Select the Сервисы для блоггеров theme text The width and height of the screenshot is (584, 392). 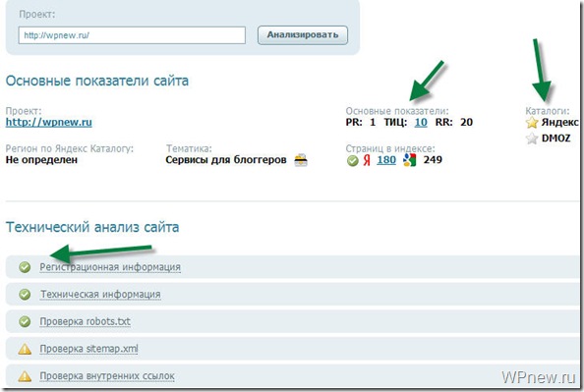pyautogui.click(x=226, y=160)
